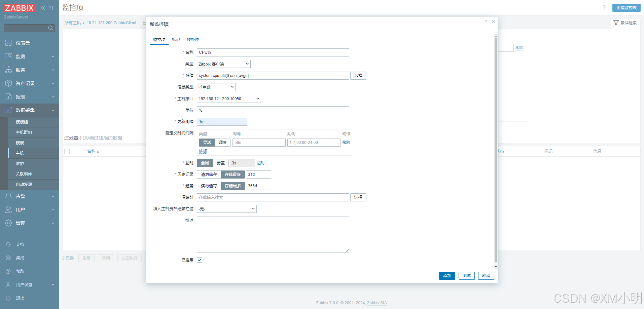Select 全局 global timeout option
Screen dimensions: 644x309
pyautogui.click(x=205, y=163)
